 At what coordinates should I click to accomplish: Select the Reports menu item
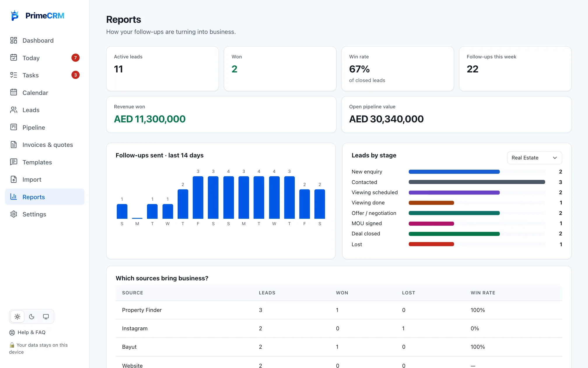pos(45,197)
